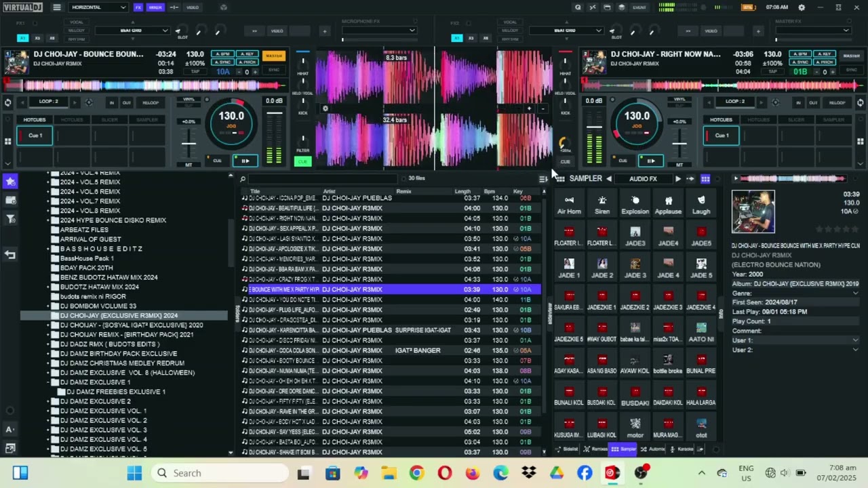This screenshot has width=868, height=488.
Task: Toggle left channel CUE headphone button
Action: click(x=302, y=161)
